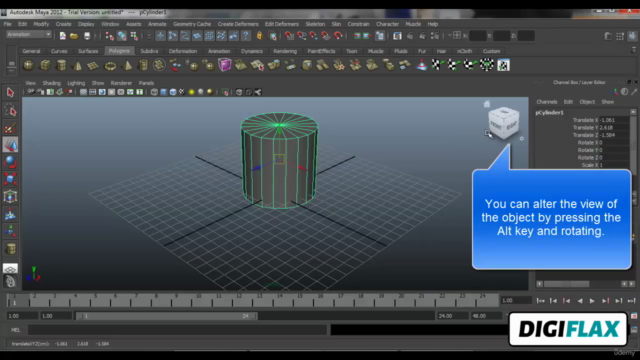Toggle use all lights yellow sphere
This screenshot has width=640, height=360.
point(191,92)
